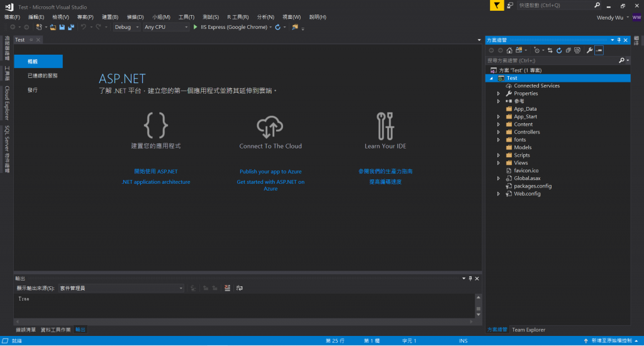This screenshot has width=644, height=346.
Task: Open Solution Explorer window options dropdown
Action: [613, 40]
